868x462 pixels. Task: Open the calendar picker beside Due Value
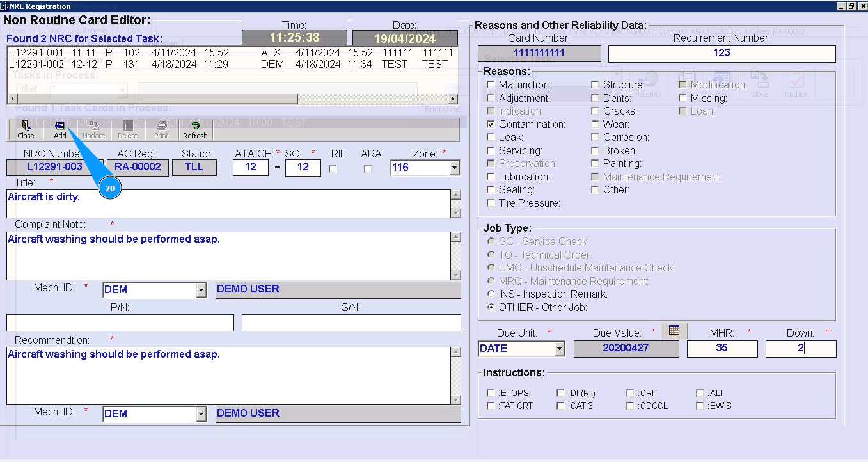coord(674,330)
